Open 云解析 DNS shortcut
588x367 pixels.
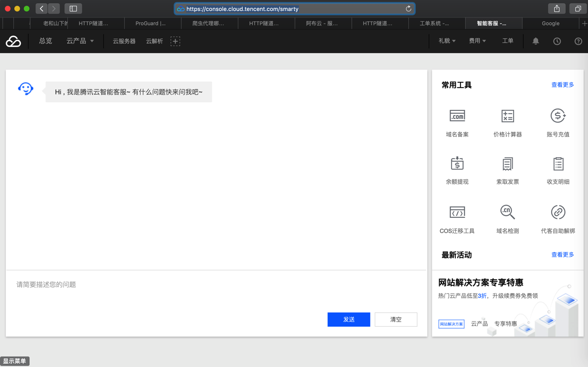(154, 41)
